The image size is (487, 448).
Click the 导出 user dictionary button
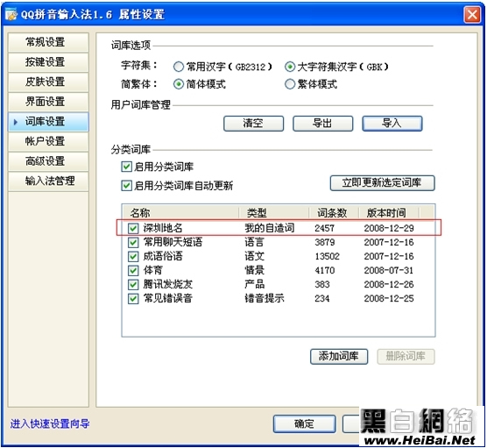322,124
